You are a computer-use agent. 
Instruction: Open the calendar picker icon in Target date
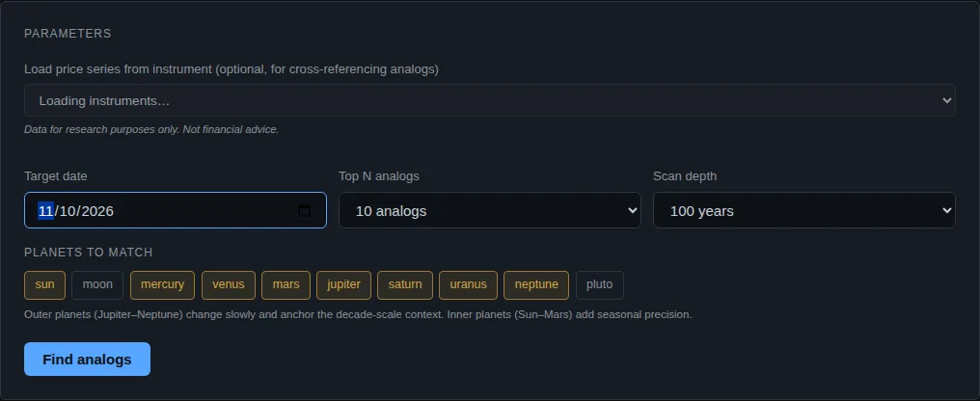coord(305,210)
